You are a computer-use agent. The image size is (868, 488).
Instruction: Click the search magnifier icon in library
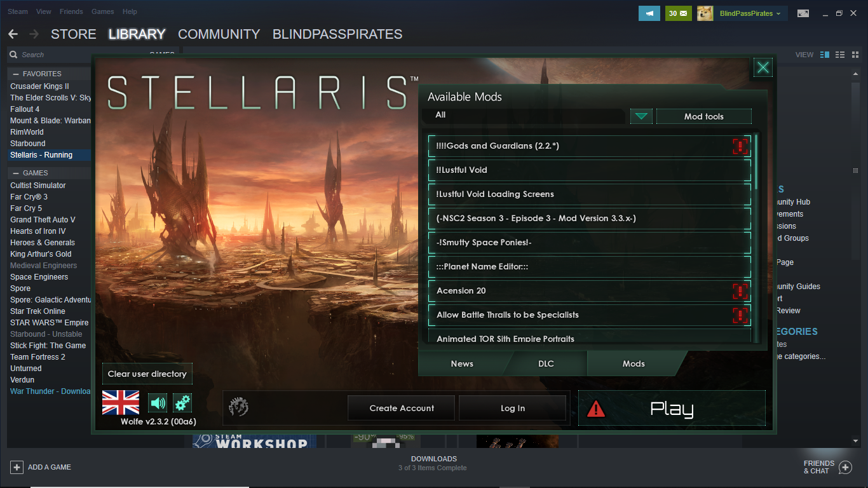[13, 55]
